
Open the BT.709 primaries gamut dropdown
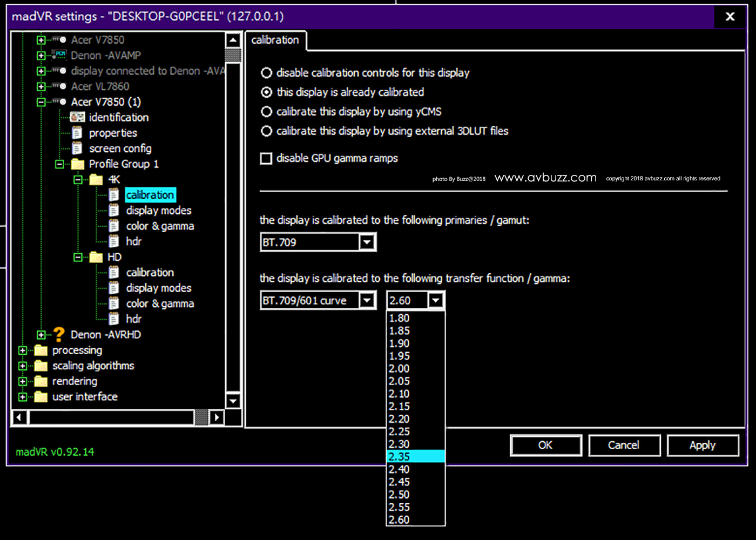[367, 242]
